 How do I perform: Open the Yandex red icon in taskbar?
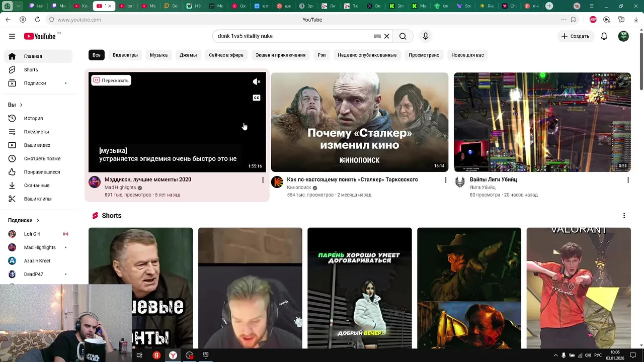[x=156, y=355]
